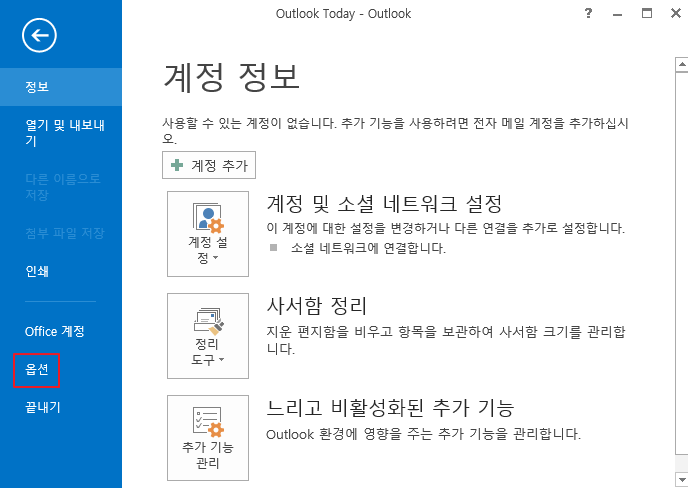The width and height of the screenshot is (688, 488).
Task: Expand the 정리 도구 dropdown button
Action: click(208, 336)
